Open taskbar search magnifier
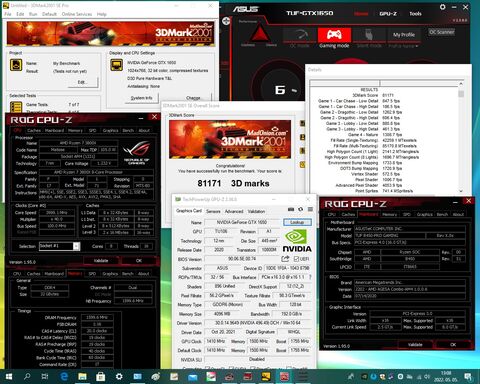 pyautogui.click(x=27, y=377)
